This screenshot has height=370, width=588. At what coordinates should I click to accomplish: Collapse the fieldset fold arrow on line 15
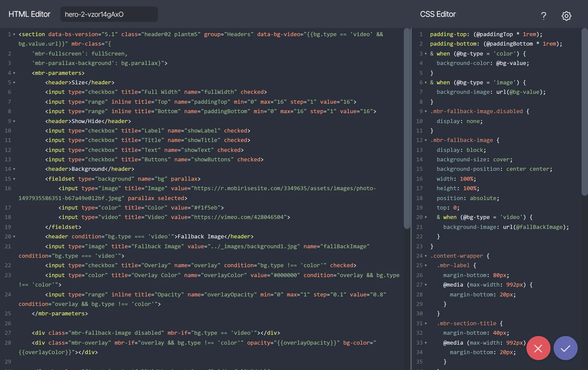tap(14, 179)
